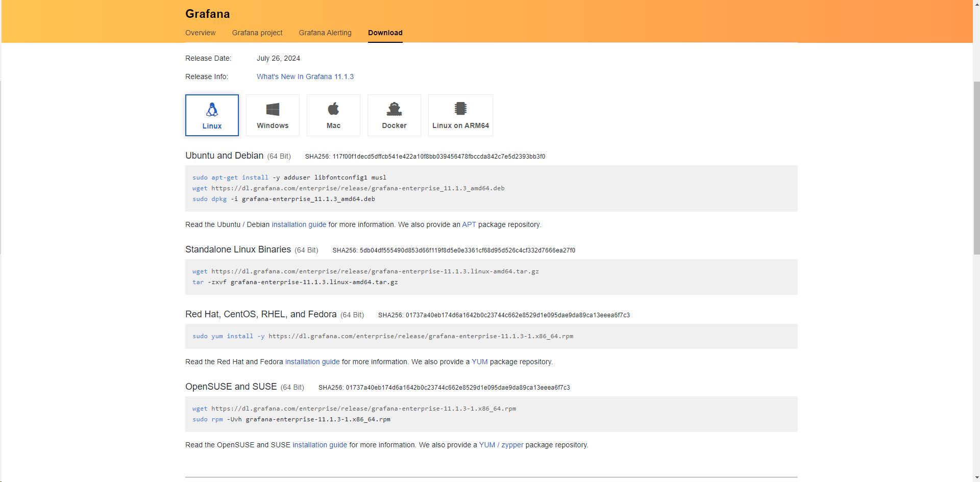The width and height of the screenshot is (980, 482).
Task: Open OpenSUSE and SUSE installation guide link
Action: (x=320, y=445)
